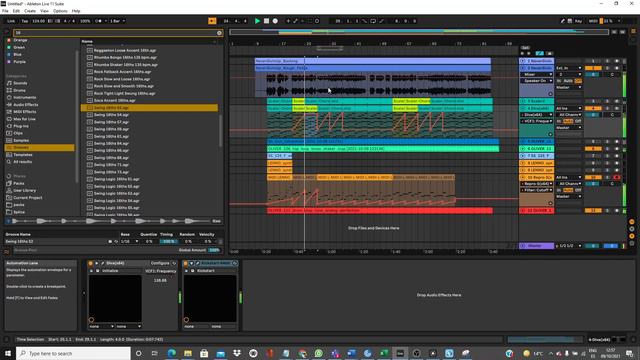Open the Filter Cutoff parameter dropdown
Screen dimensions: 640x360
(536, 190)
